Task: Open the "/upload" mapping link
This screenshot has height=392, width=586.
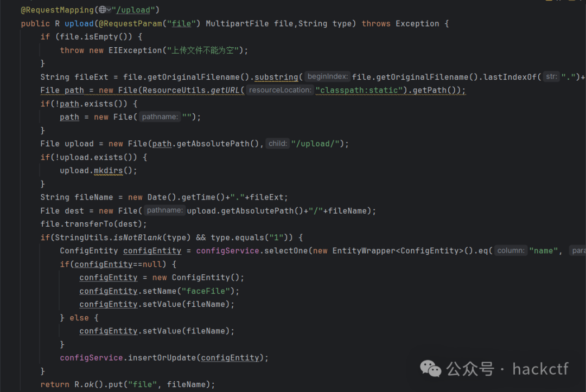Action: [133, 10]
